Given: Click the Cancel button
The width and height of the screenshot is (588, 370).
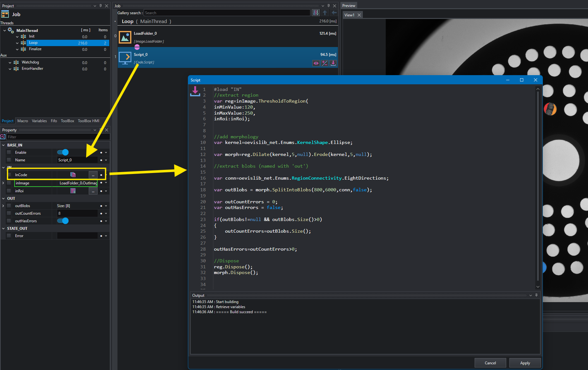Looking at the screenshot, I should 490,363.
